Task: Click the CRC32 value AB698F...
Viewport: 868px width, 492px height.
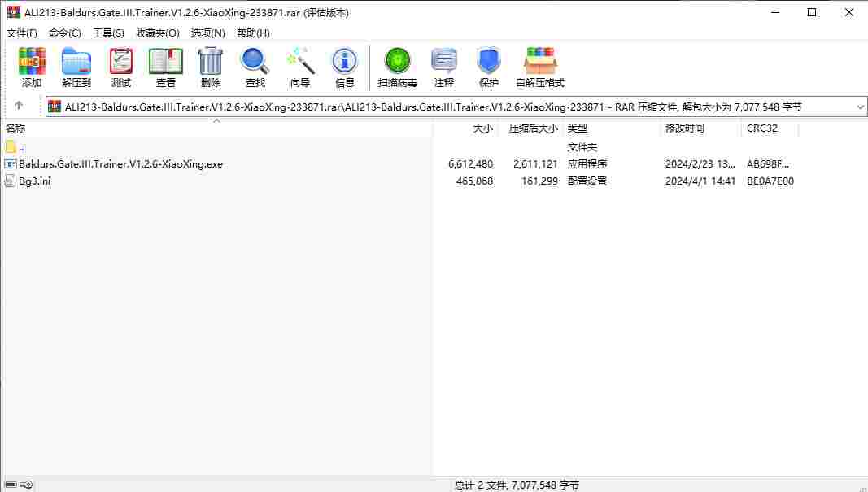Action: (768, 164)
